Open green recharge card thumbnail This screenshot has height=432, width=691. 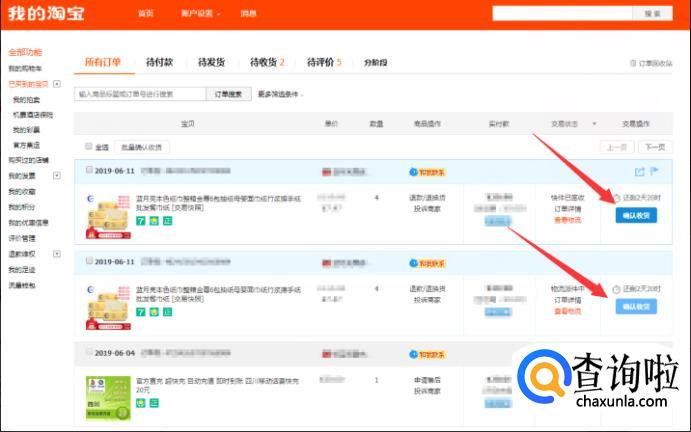point(108,398)
